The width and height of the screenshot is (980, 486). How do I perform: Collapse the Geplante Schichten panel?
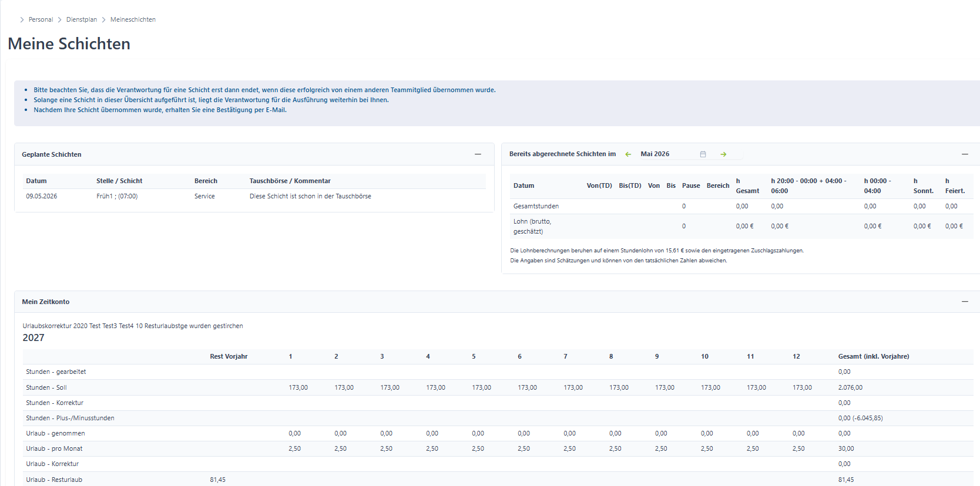pyautogui.click(x=478, y=154)
